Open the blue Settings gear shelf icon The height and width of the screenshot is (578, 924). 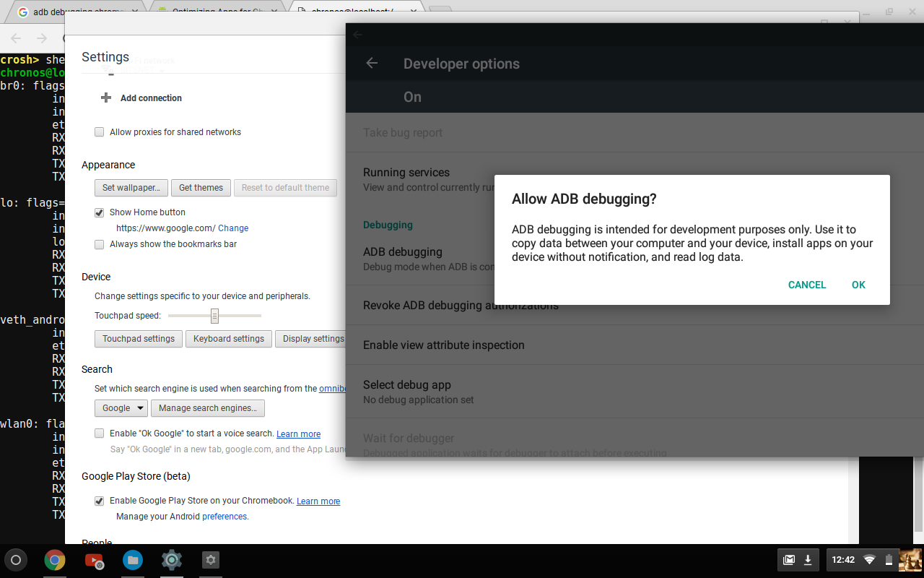coord(171,559)
